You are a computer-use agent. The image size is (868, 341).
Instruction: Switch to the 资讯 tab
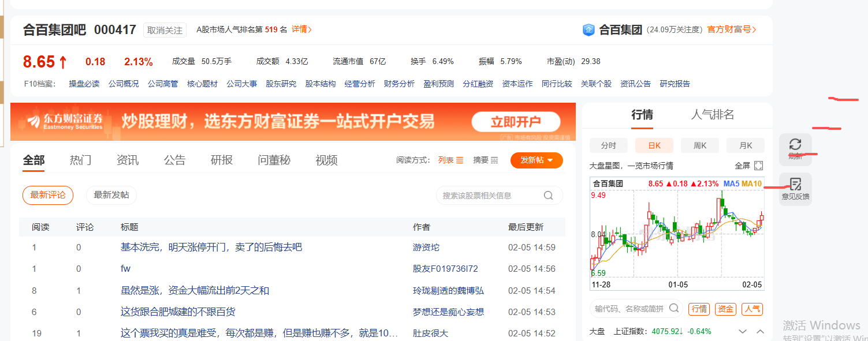pyautogui.click(x=128, y=160)
